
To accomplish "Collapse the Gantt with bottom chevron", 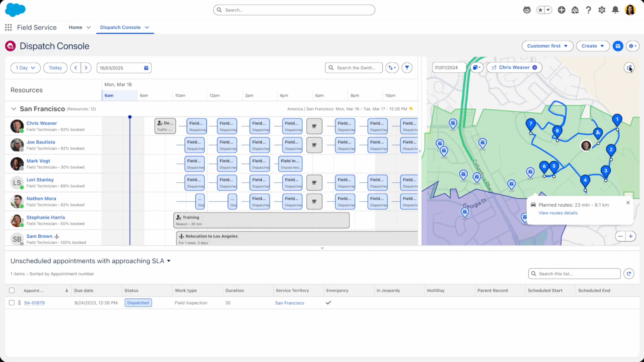I will [322, 248].
